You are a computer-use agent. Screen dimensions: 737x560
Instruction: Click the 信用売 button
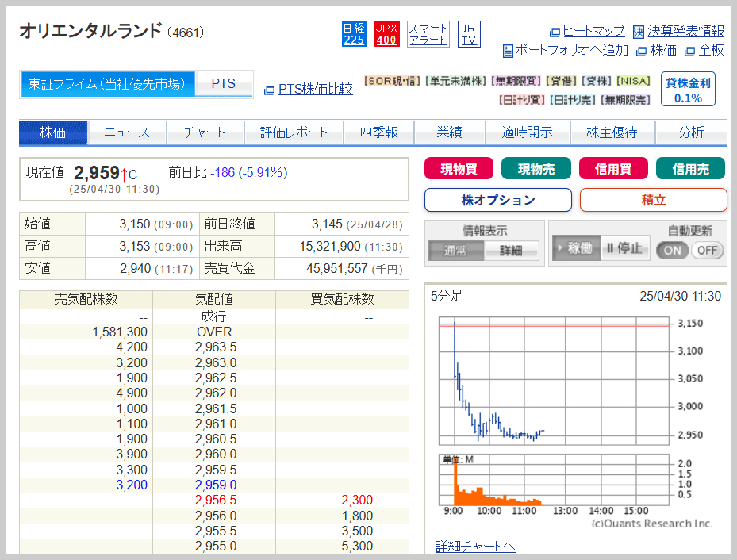click(690, 169)
